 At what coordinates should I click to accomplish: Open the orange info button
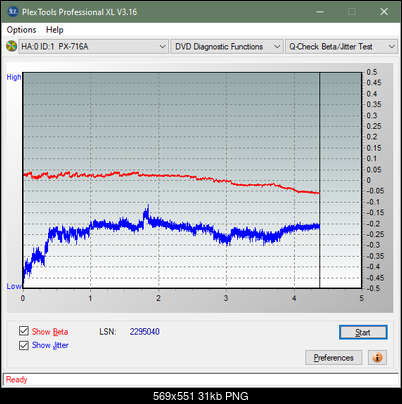pyautogui.click(x=377, y=358)
